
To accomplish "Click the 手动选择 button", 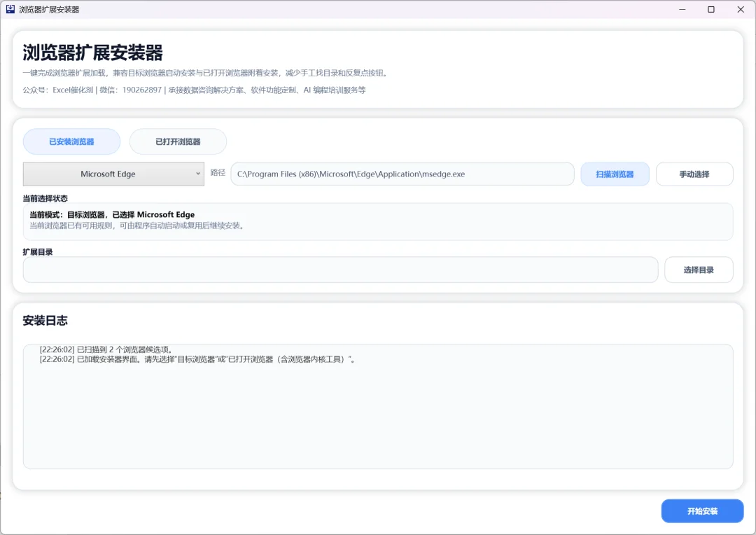I will pos(694,174).
